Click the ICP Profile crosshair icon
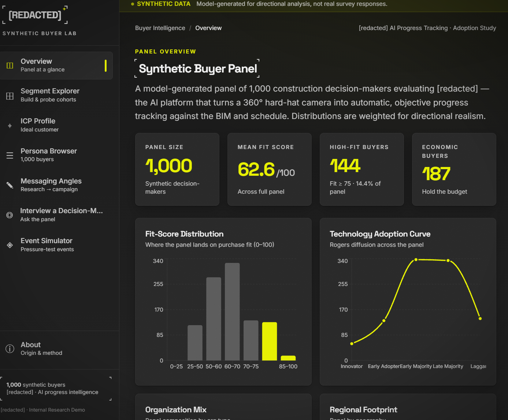Viewport: 508px width, 420px height. pyautogui.click(x=10, y=126)
